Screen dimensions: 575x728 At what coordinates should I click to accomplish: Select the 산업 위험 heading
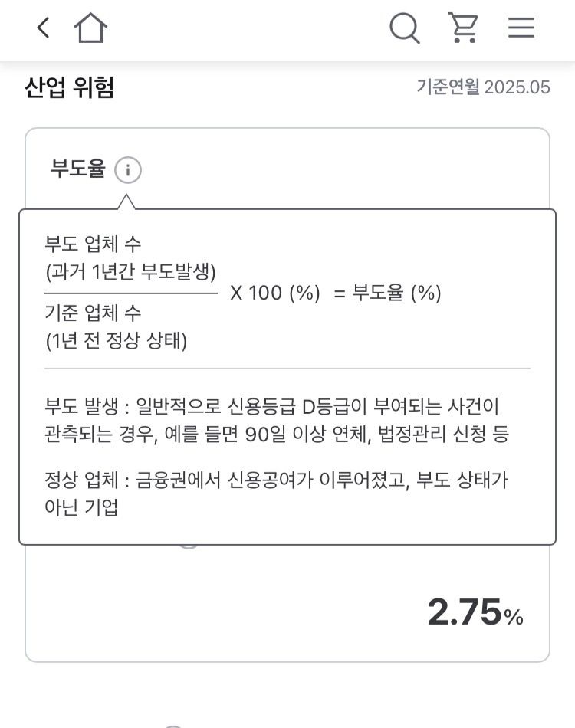click(69, 87)
